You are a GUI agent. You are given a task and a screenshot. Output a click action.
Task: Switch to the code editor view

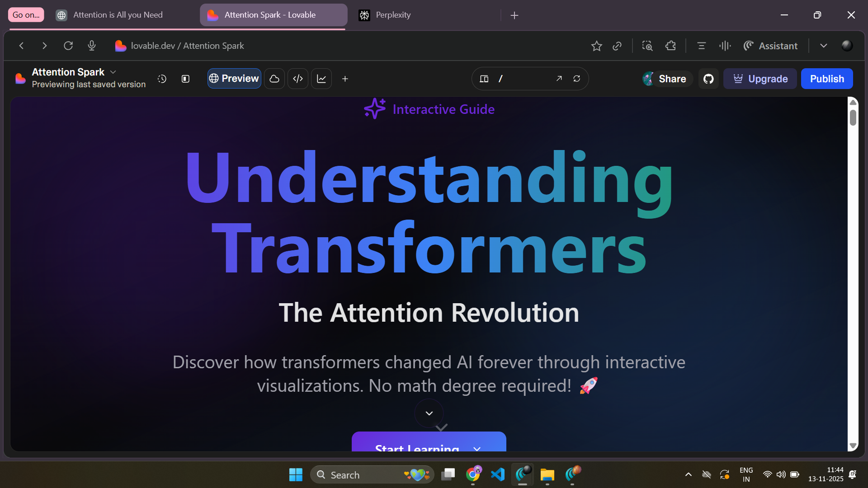298,79
